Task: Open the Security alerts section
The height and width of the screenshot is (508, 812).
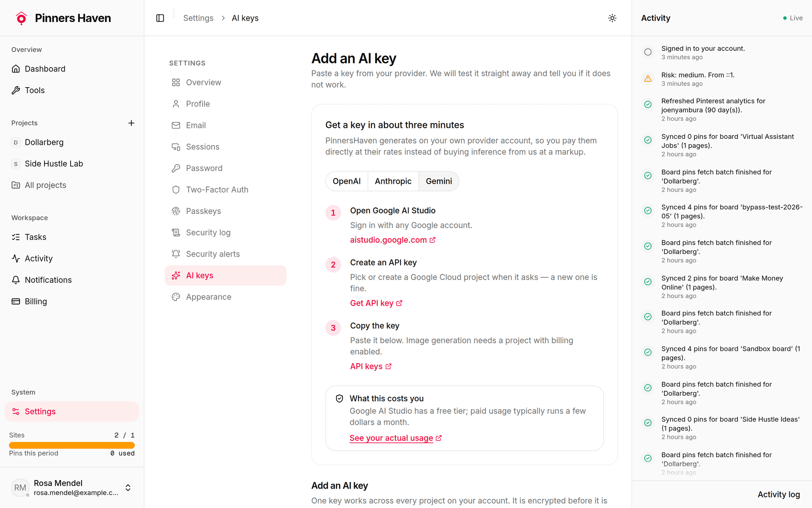Action: [225, 254]
